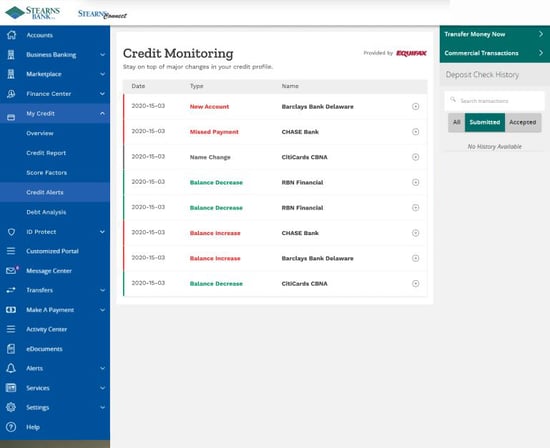Image resolution: width=550 pixels, height=448 pixels.
Task: Open Credit Report in the sidebar
Action: coord(46,153)
